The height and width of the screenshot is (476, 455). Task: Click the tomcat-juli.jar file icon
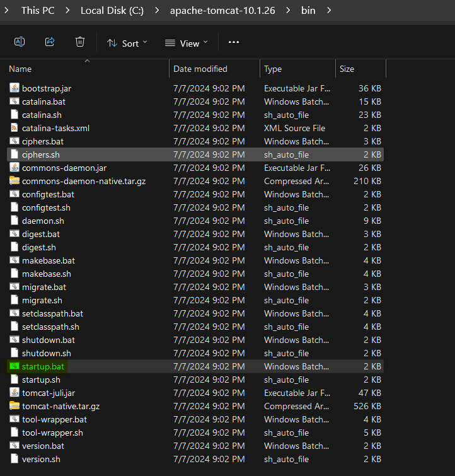click(14, 393)
